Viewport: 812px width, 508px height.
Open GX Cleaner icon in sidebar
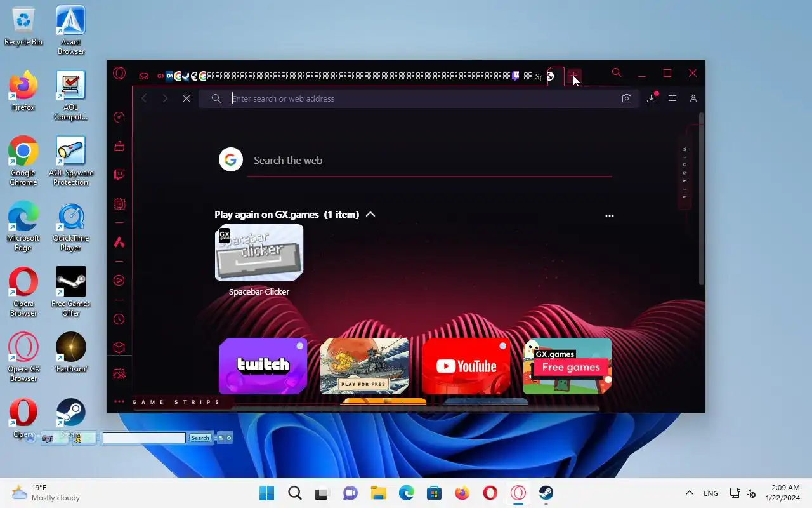(x=119, y=146)
